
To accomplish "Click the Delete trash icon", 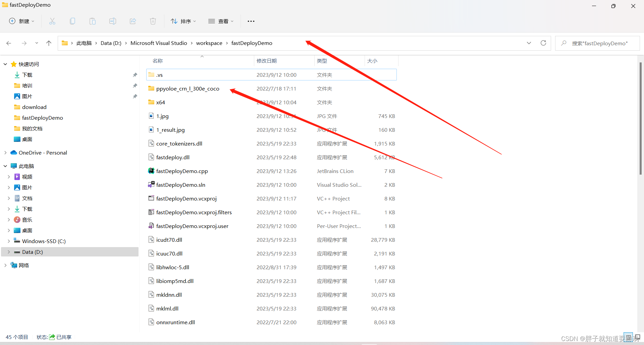I will click(153, 21).
